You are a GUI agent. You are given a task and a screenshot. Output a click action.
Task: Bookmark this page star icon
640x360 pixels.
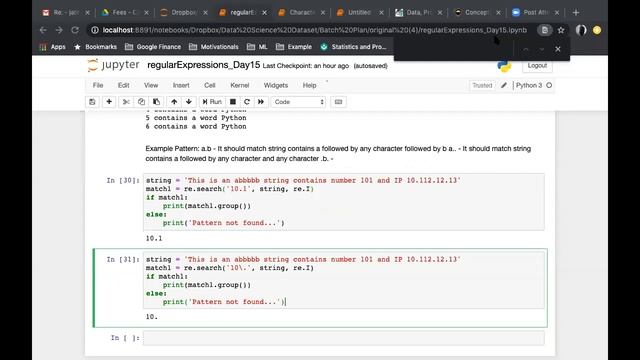pos(561,30)
